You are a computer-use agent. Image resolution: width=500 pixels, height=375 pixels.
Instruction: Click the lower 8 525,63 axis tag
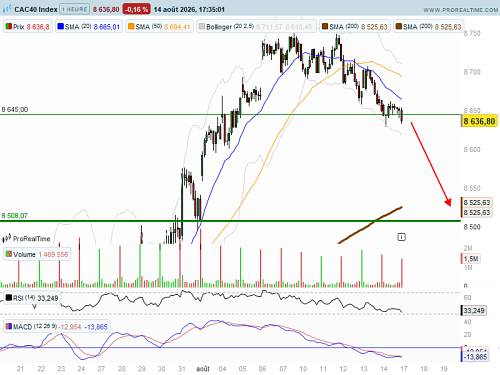(476, 212)
